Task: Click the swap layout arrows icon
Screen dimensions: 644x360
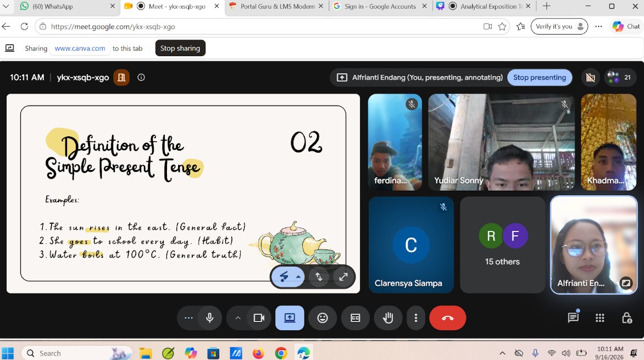Action: tap(319, 277)
